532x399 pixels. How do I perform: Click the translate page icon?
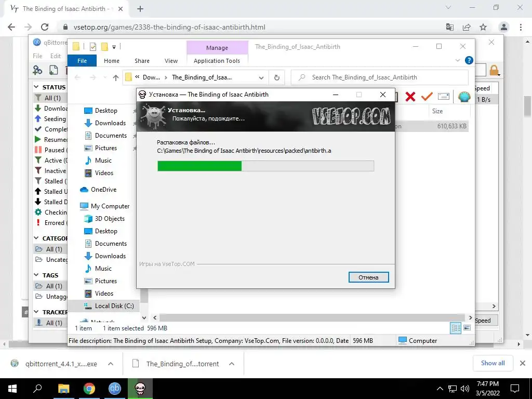(x=450, y=27)
